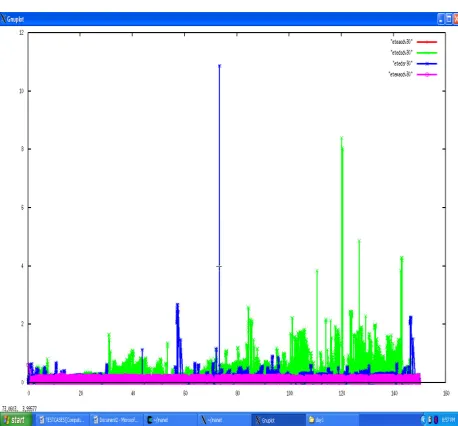Click the x-axis tick label 60
This screenshot has height=426, width=458.
(x=185, y=393)
